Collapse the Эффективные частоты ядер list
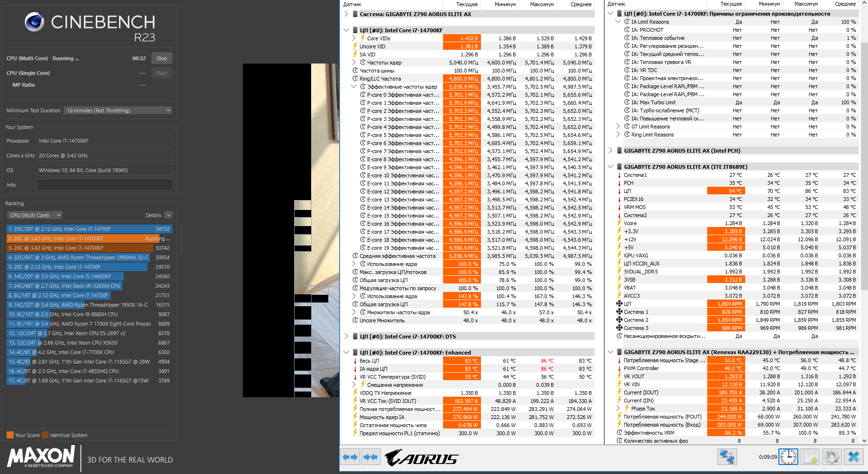868x474 pixels. click(x=354, y=86)
